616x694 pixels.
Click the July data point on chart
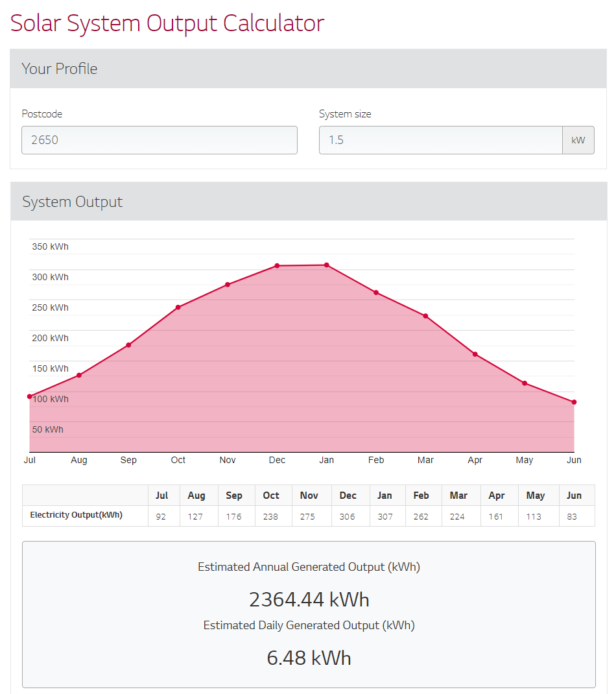point(30,396)
